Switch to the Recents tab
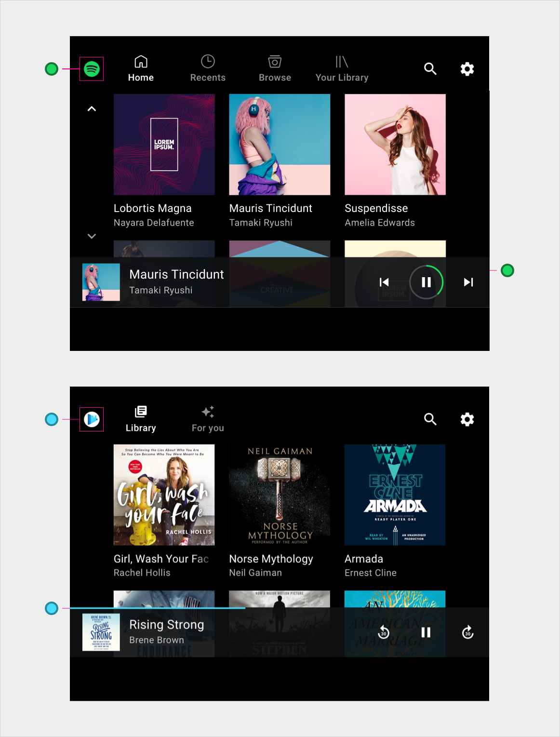 click(208, 69)
